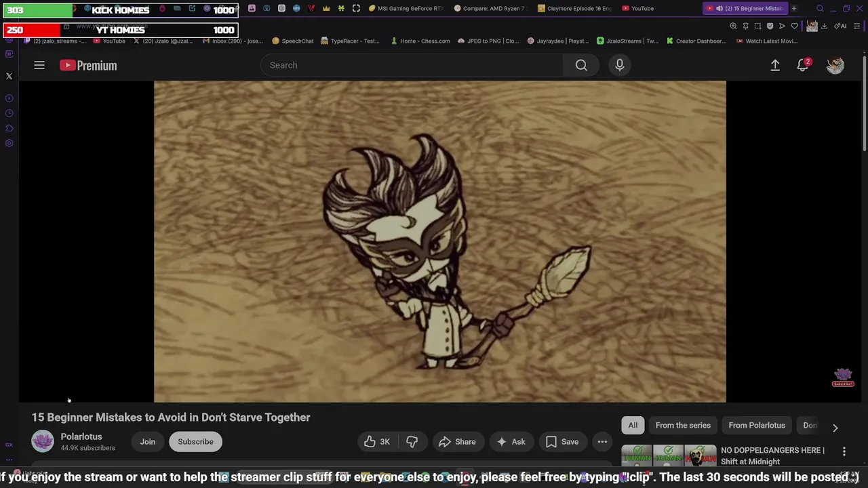Share the Don't Starve Together video
The width and height of the screenshot is (868, 488).
(457, 442)
